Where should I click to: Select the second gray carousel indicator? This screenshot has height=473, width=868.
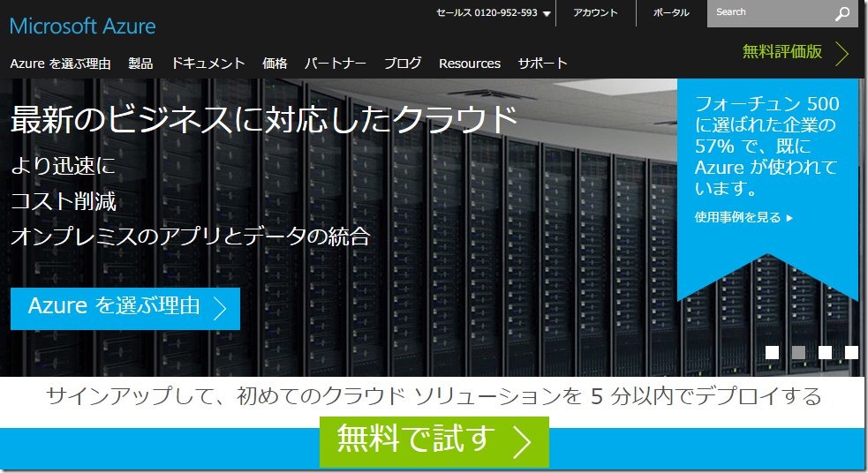coord(799,352)
